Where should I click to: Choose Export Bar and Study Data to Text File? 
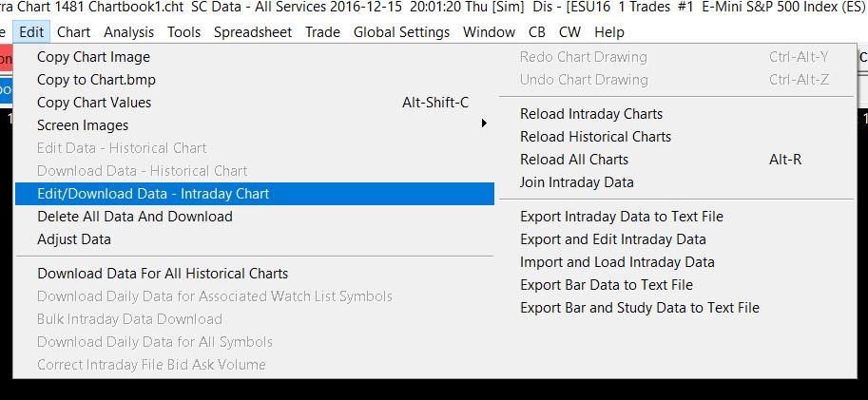[x=640, y=308]
